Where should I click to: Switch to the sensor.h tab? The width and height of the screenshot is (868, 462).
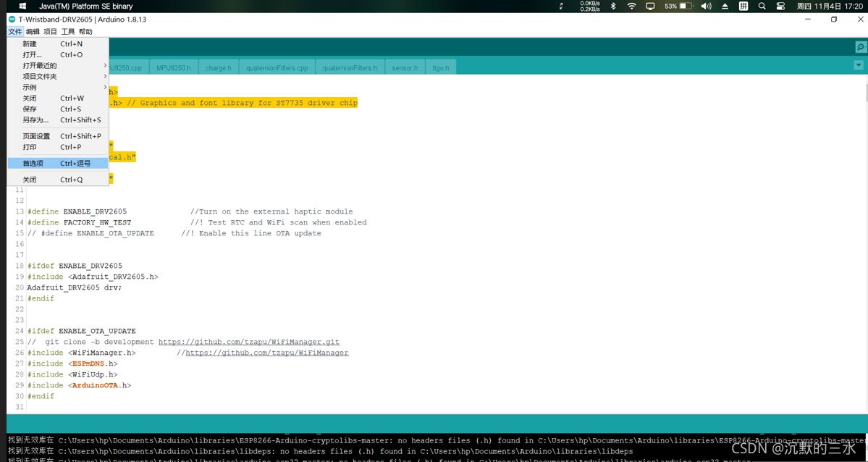point(405,67)
